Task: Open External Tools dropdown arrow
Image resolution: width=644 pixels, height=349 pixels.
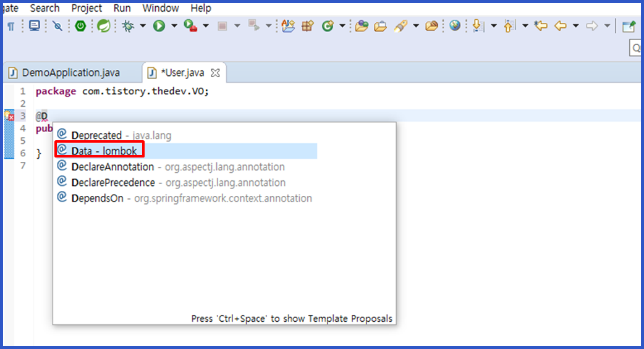Action: [206, 26]
